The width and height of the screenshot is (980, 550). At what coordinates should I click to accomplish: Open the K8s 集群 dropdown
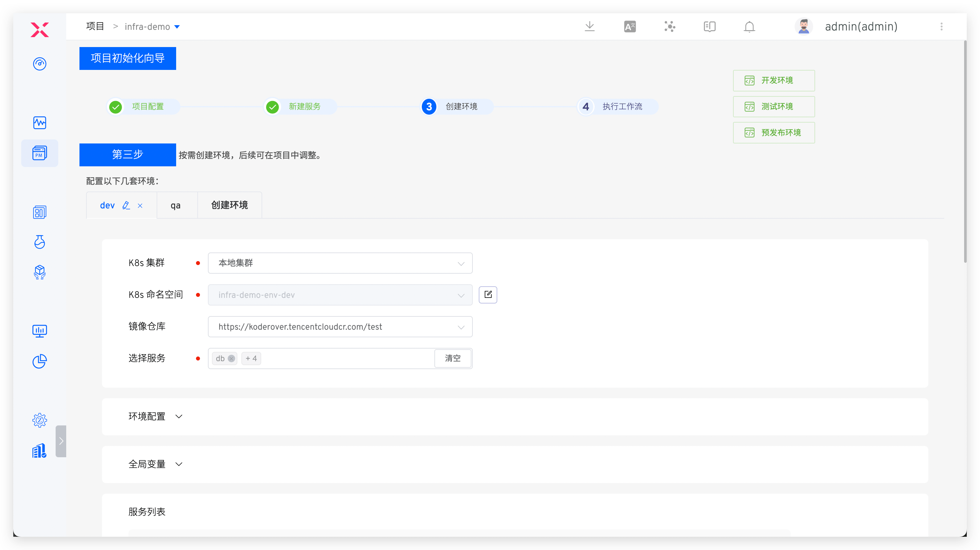(340, 263)
